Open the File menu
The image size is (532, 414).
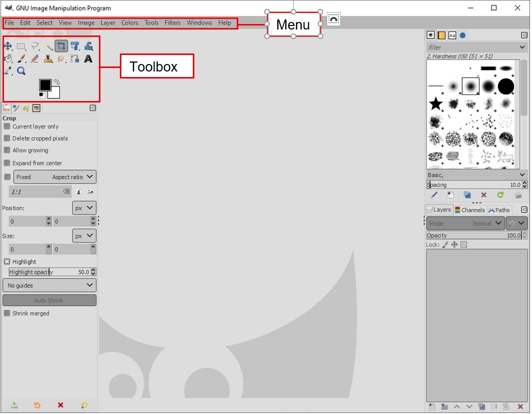pos(9,23)
